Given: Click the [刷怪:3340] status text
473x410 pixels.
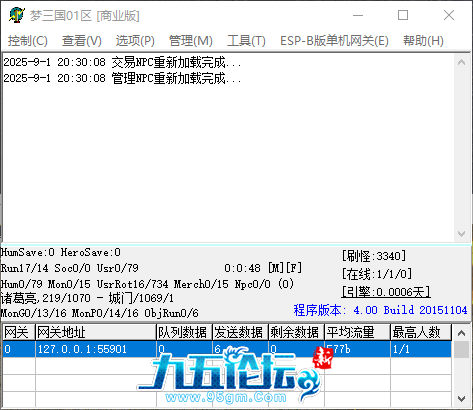Looking at the screenshot, I should pyautogui.click(x=374, y=256).
